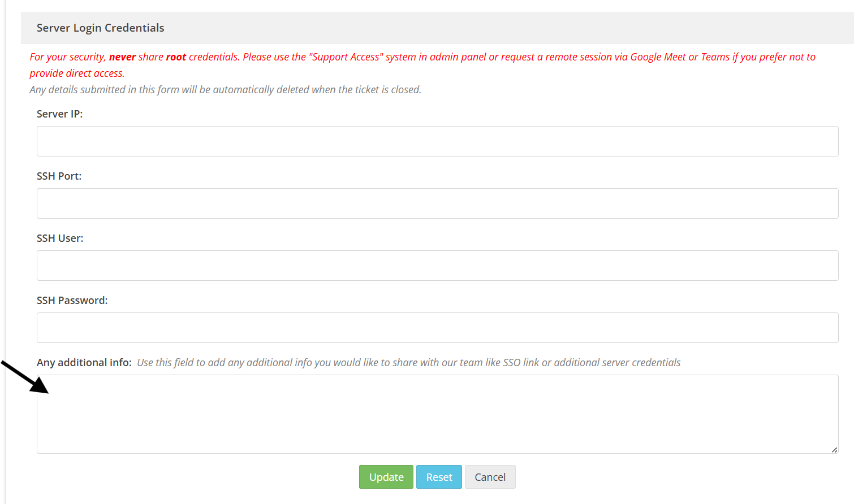Viewport: 867px width, 504px height.
Task: Click the Server Login Credentials header
Action: pyautogui.click(x=100, y=27)
